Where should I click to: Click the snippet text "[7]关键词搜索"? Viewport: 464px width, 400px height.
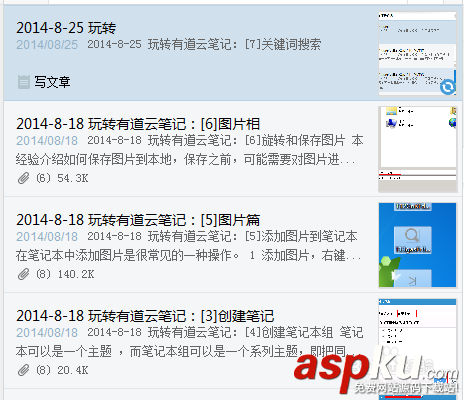tap(283, 44)
